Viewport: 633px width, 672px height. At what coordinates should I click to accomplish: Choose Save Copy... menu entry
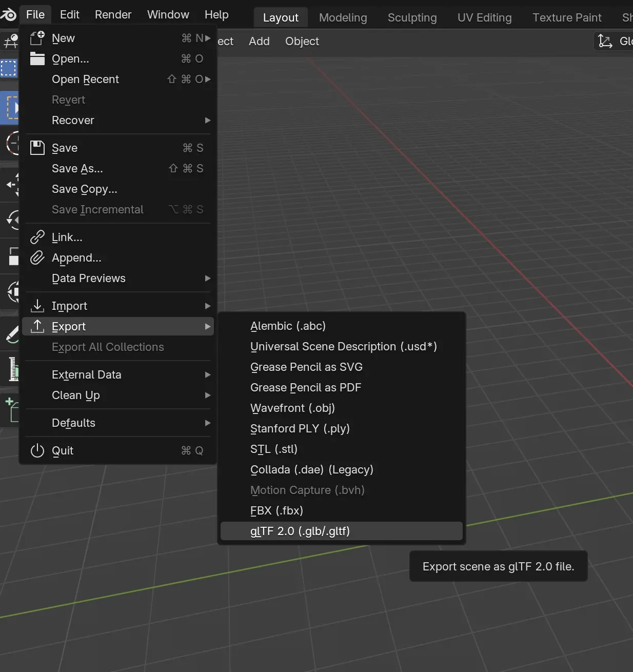tap(118, 189)
